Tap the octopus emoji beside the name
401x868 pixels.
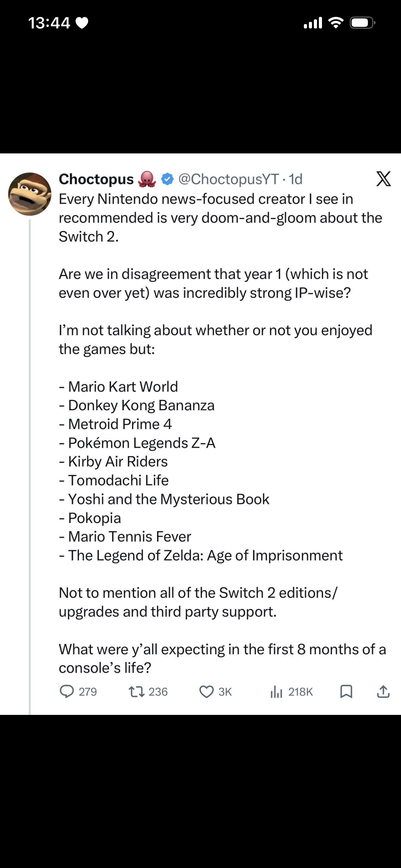coord(147,179)
